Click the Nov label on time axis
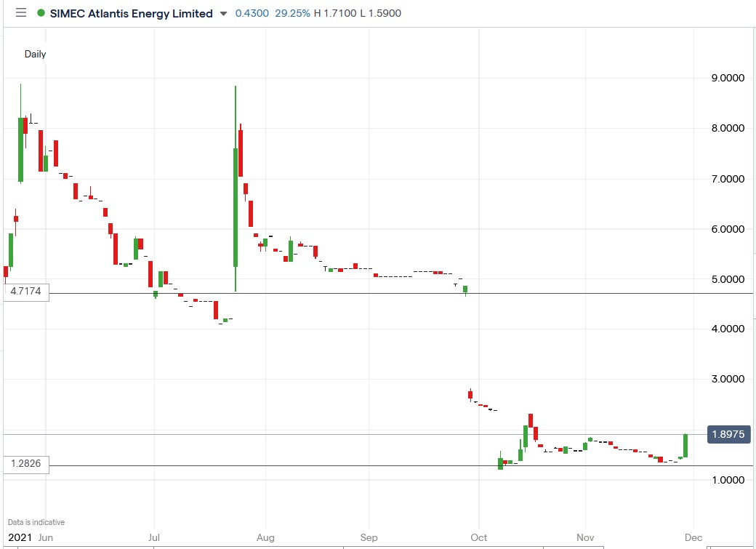 click(x=585, y=537)
